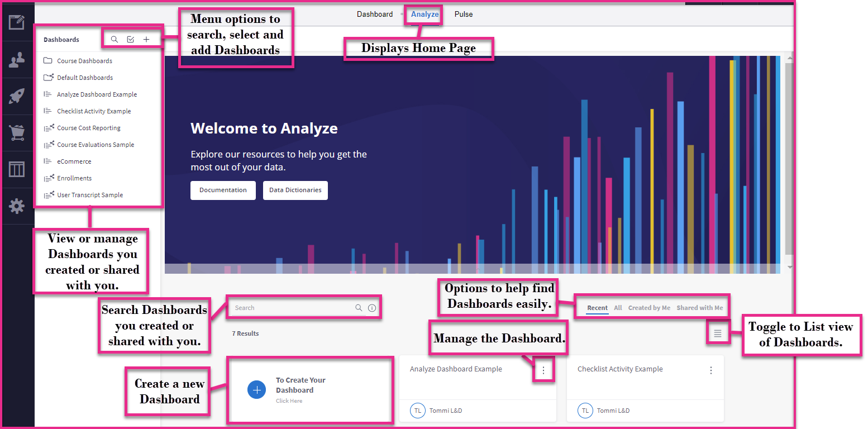Open options menu for Analyze Dashboard Example
This screenshot has width=868, height=429.
543,370
